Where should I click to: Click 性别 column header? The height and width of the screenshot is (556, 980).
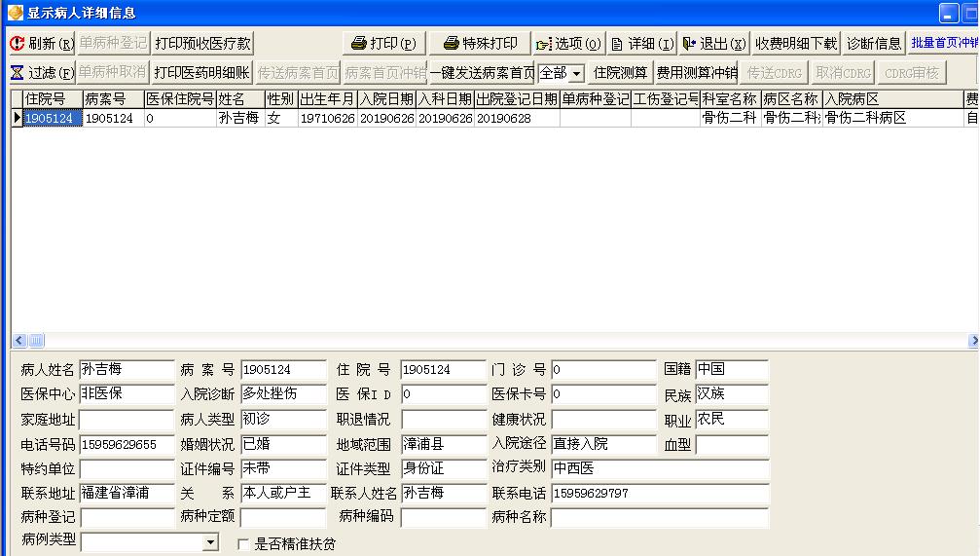tap(281, 98)
